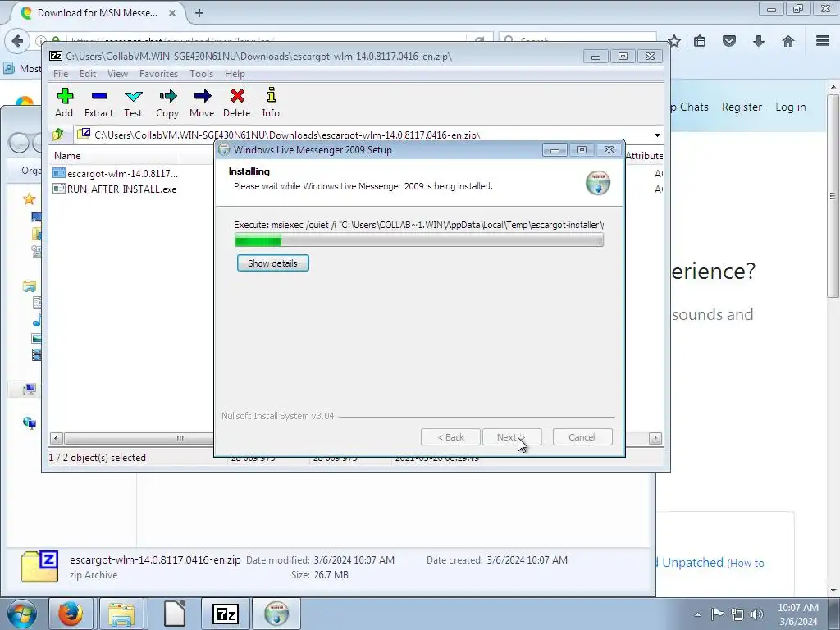Click the network tray icon
The image size is (840, 630).
[737, 614]
